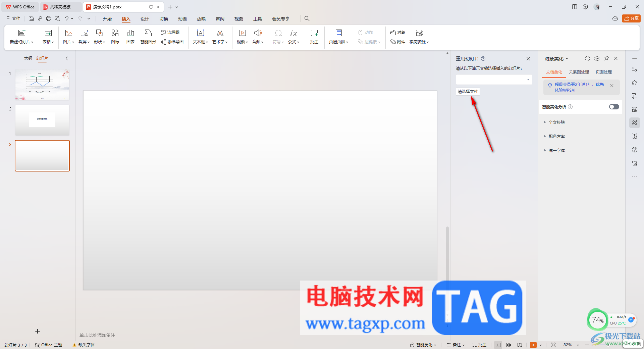The width and height of the screenshot is (644, 349).
Task: Click fit-to-window icon in status bar
Action: point(553,345)
